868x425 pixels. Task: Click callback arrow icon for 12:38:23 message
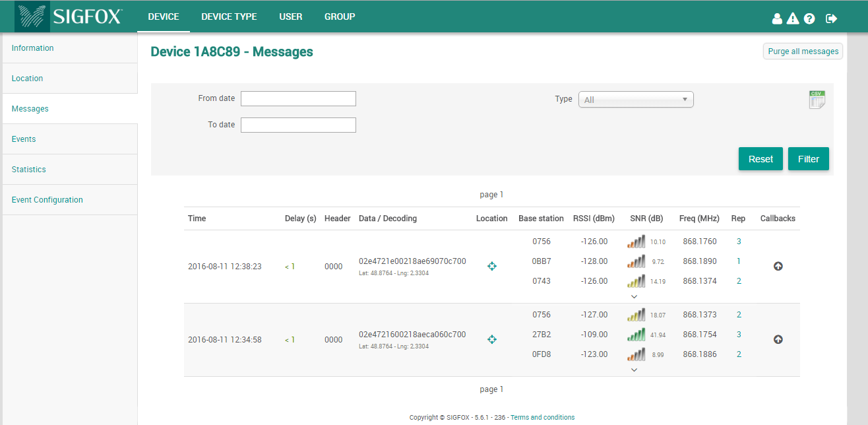pyautogui.click(x=778, y=266)
